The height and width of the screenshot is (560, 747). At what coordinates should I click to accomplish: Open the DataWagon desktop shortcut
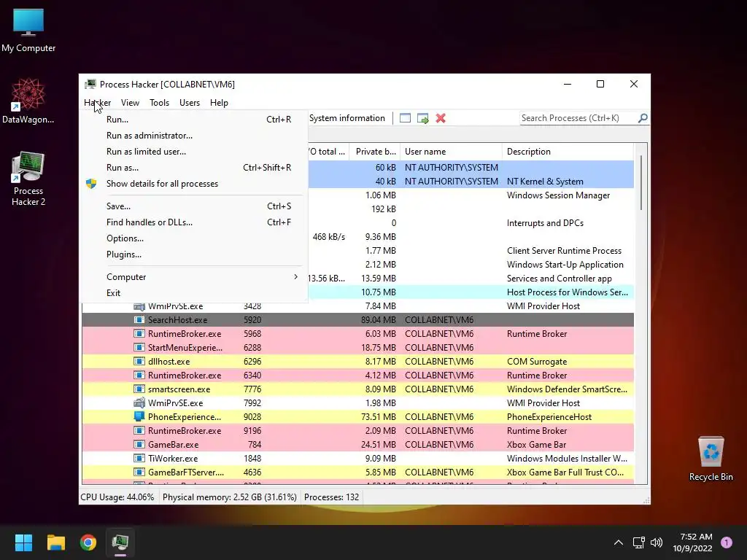tap(28, 101)
